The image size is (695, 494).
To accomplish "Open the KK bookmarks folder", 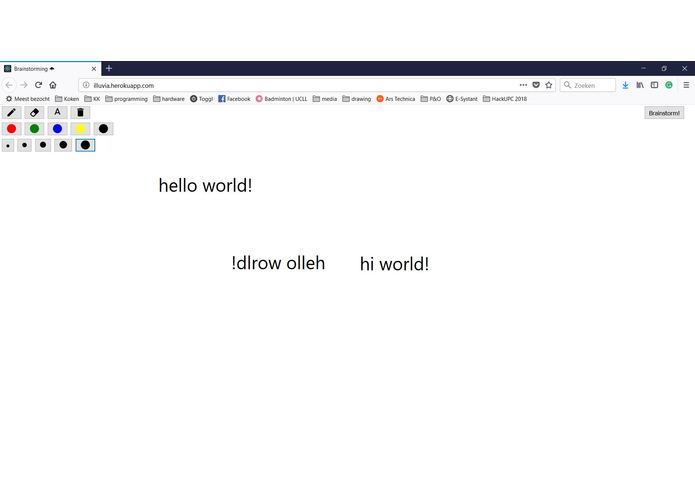I will pyautogui.click(x=92, y=99).
